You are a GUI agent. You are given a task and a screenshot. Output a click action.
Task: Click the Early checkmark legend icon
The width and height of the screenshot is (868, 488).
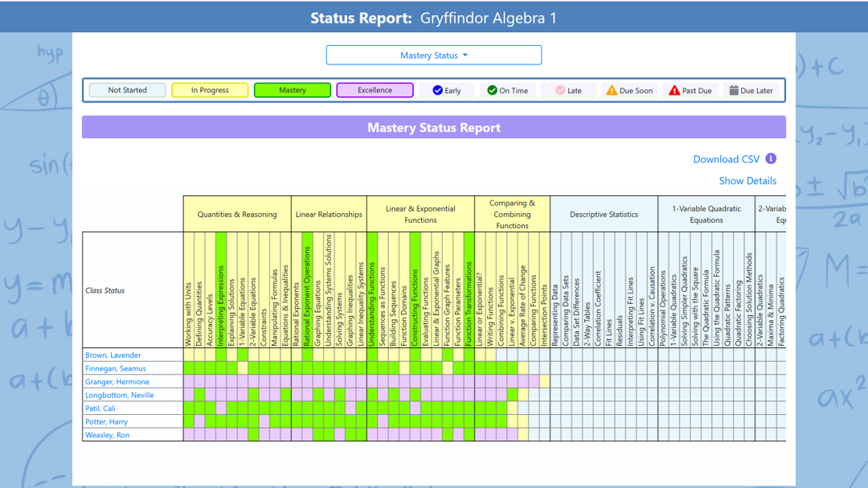pos(437,90)
